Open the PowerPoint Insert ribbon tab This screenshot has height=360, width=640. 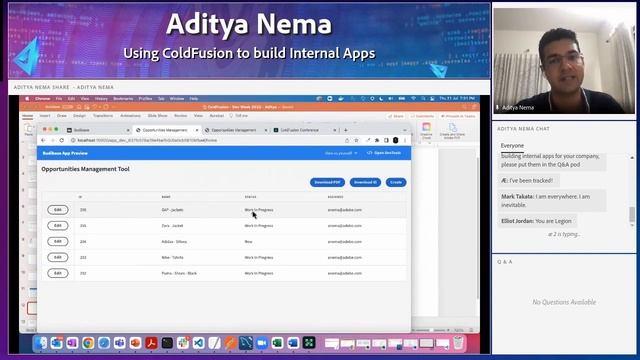pyautogui.click(x=45, y=116)
